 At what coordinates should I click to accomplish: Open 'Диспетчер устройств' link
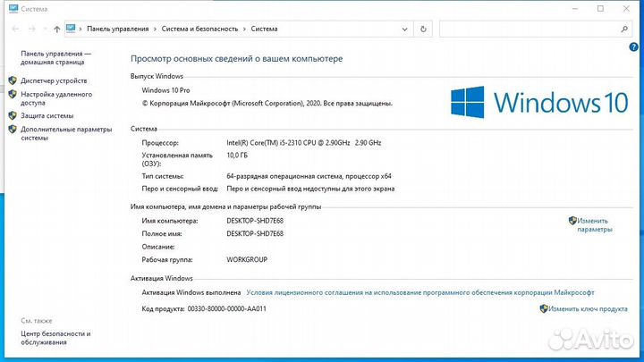coord(54,80)
